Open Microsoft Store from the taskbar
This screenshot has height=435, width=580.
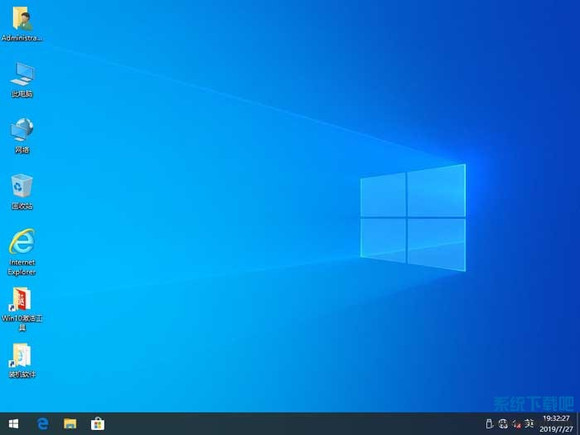coord(97,424)
